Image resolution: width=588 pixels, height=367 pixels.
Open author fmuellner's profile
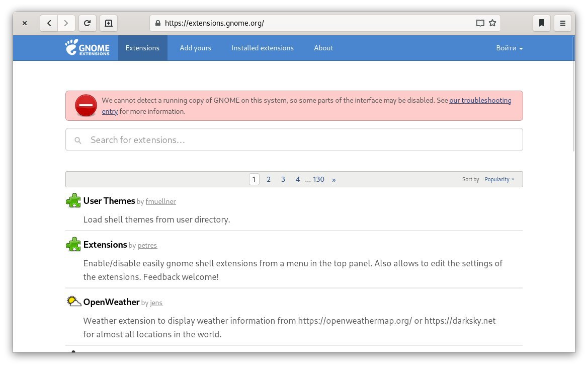pos(160,201)
